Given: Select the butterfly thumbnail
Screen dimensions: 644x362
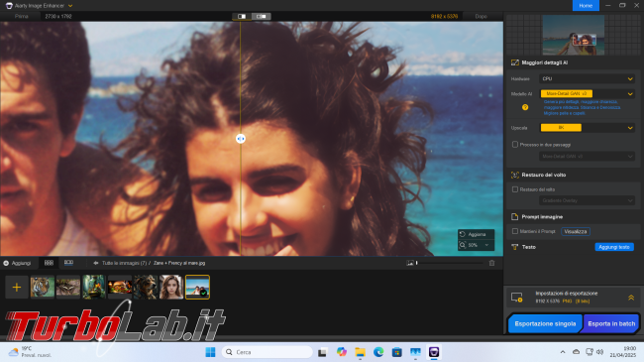Looking at the screenshot, I should [x=68, y=288].
